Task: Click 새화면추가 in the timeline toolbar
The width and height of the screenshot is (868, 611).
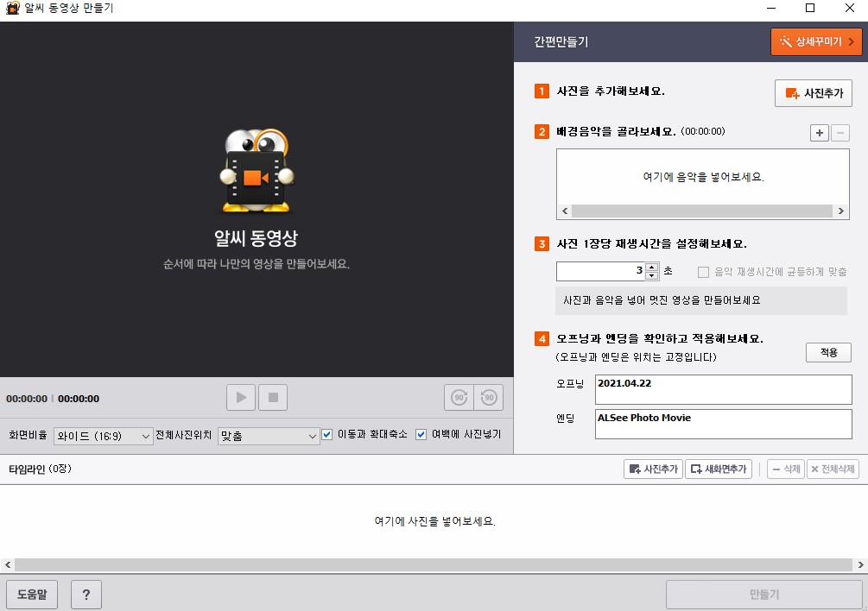Action: pos(719,469)
